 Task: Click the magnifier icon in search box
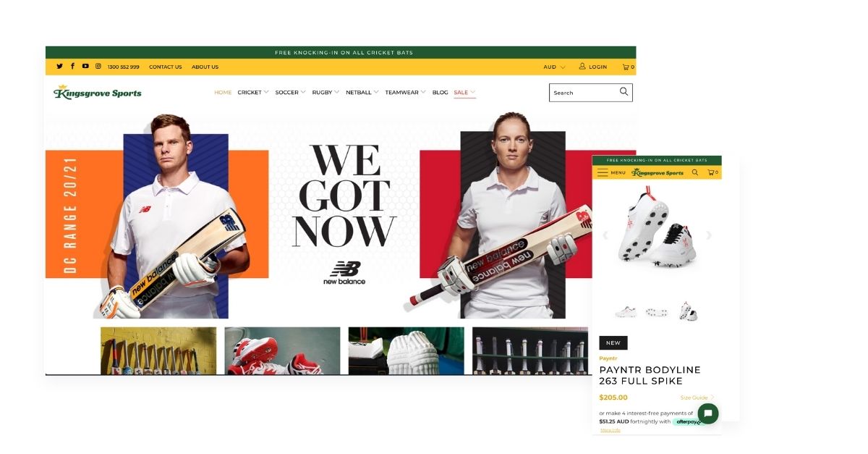pyautogui.click(x=624, y=92)
